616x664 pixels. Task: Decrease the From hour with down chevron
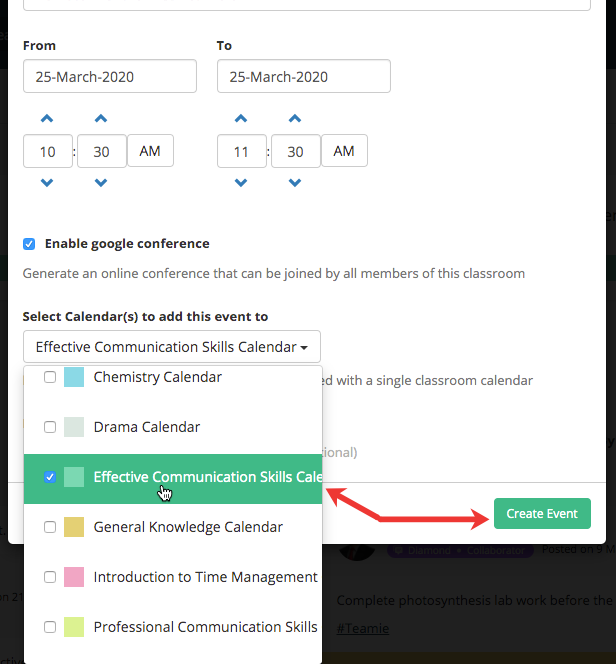[x=47, y=183]
